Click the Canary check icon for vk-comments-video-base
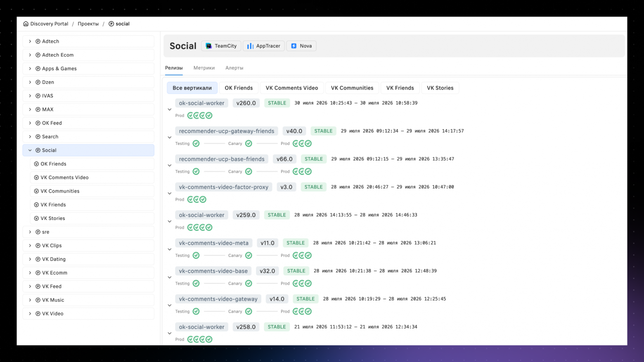This screenshot has height=362, width=644. point(249,284)
